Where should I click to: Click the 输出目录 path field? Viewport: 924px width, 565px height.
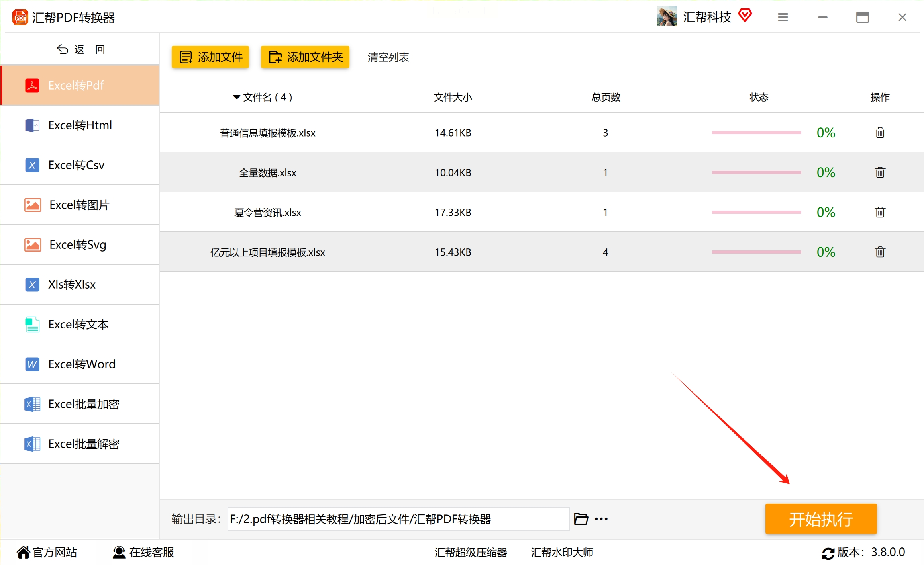tap(398, 519)
